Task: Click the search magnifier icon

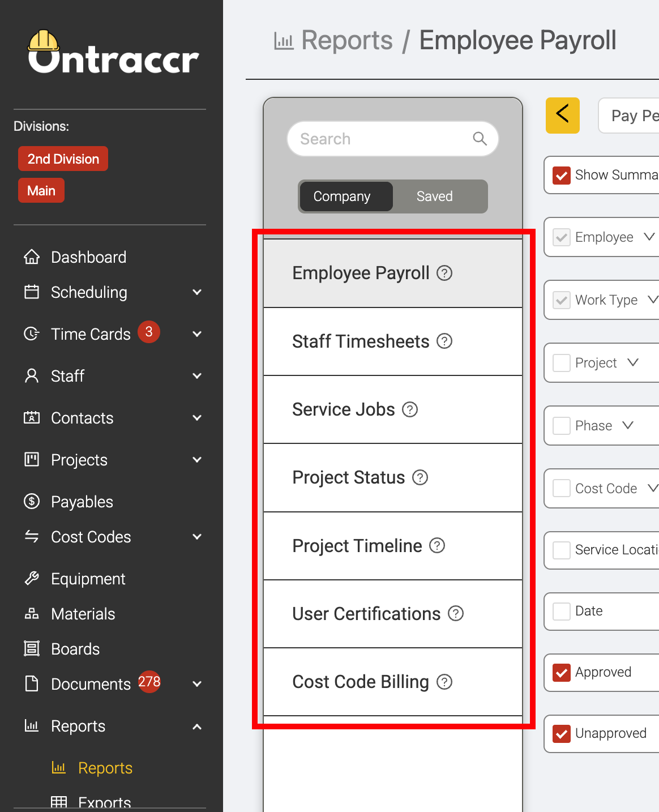Action: tap(480, 139)
